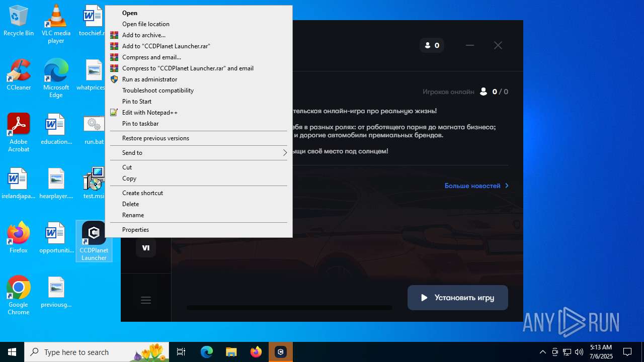
Task: Select the toochief Word document icon
Action: (x=93, y=21)
